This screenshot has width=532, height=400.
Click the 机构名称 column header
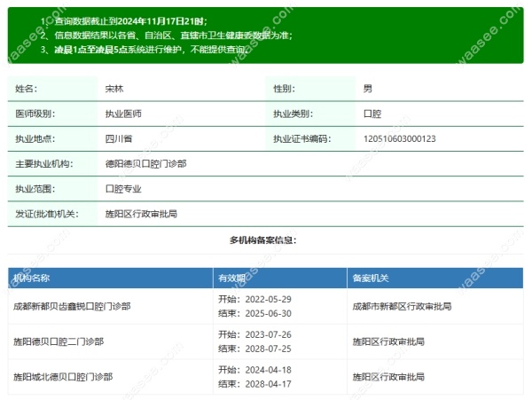32,278
